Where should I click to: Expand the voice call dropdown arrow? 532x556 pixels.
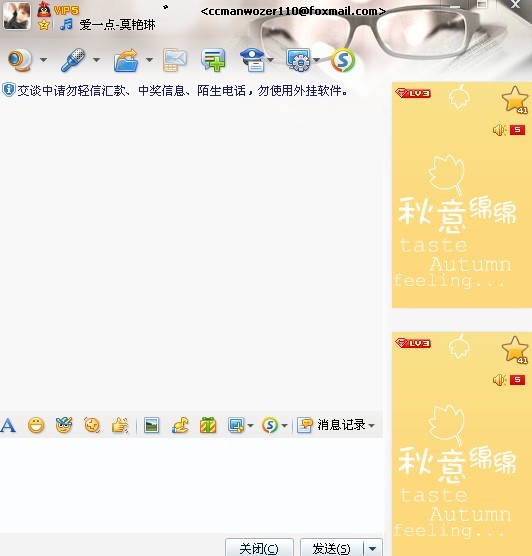click(x=96, y=60)
